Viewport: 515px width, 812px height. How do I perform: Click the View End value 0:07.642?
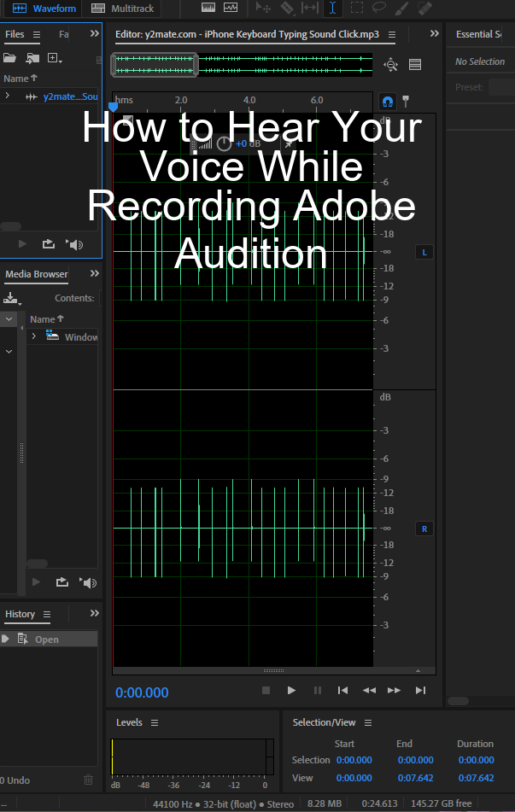(x=416, y=778)
